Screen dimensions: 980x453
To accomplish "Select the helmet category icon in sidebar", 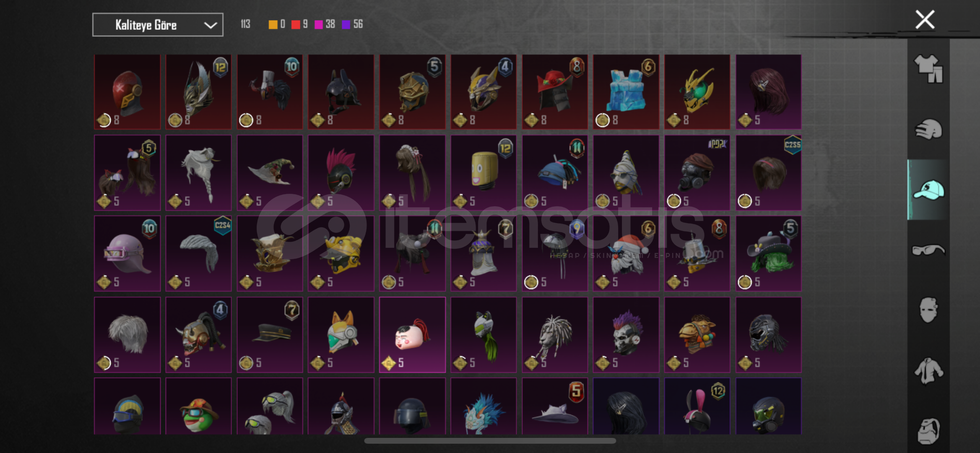I will pyautogui.click(x=928, y=129).
